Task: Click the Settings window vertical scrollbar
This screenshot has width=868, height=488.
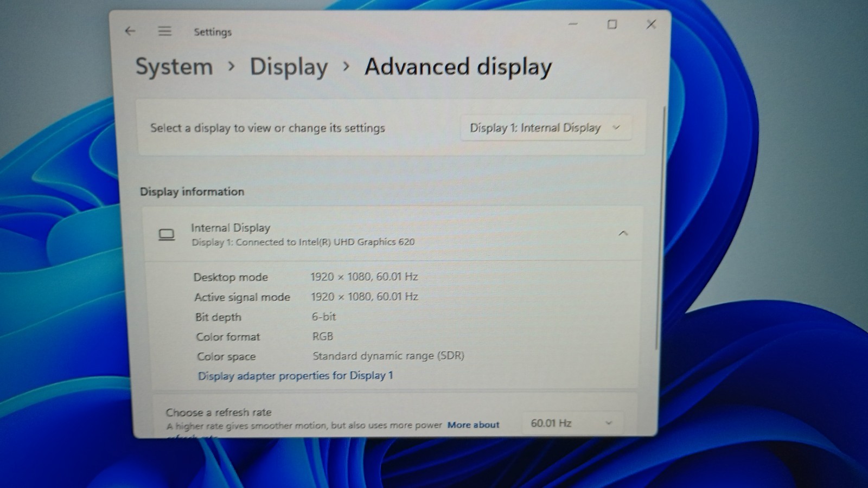Action: point(660,228)
